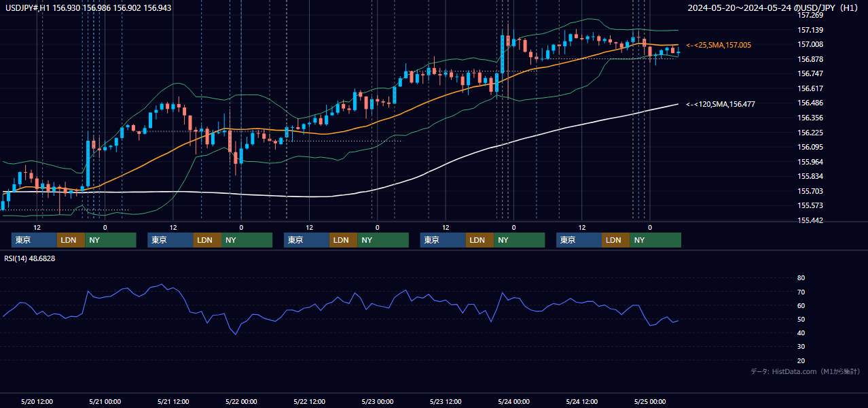Click the RSI scale level 20

801,360
